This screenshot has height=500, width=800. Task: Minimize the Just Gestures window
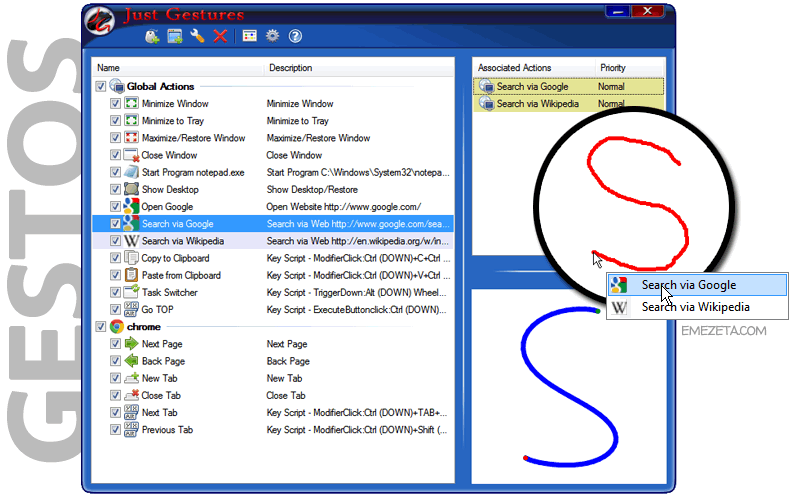click(617, 11)
